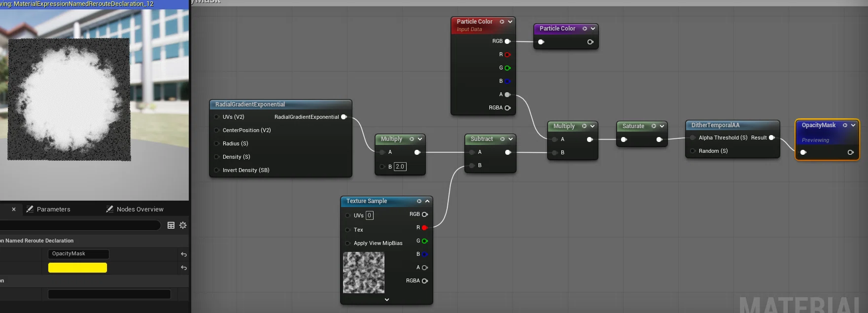Click the UVs (V2) input pin

216,117
